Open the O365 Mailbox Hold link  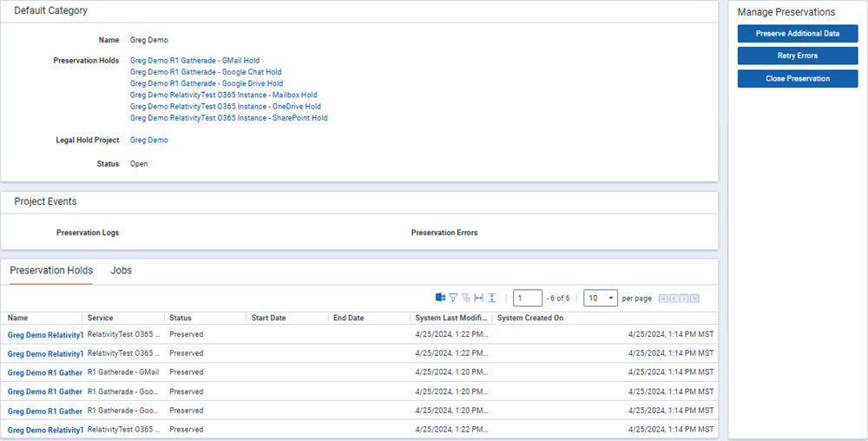(224, 95)
